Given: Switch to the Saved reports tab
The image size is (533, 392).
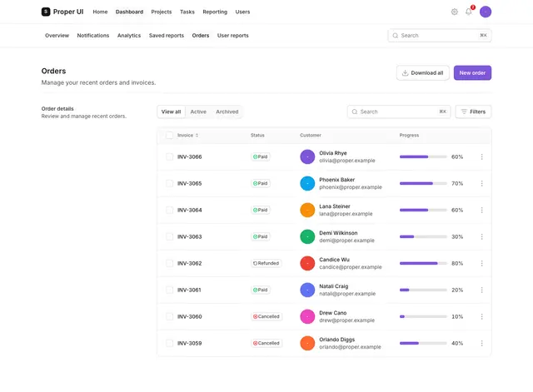Looking at the screenshot, I should [167, 35].
